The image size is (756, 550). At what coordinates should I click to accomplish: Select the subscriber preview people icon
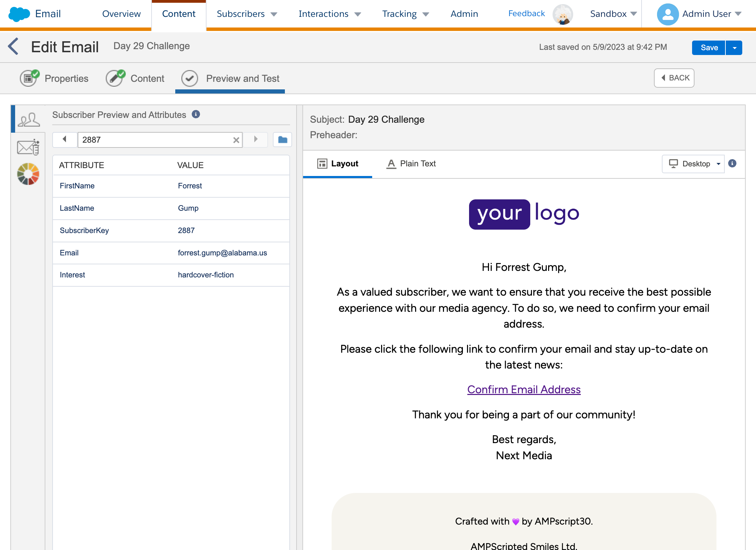29,120
